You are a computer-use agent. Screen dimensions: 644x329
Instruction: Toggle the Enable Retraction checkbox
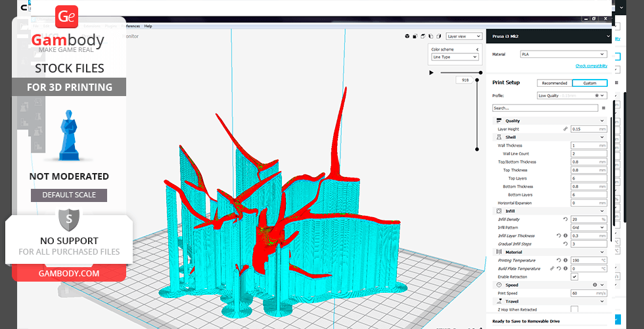point(574,277)
